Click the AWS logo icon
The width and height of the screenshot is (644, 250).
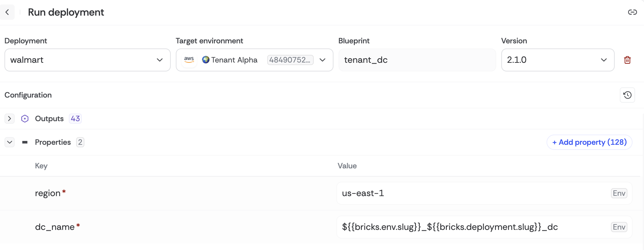[189, 60]
